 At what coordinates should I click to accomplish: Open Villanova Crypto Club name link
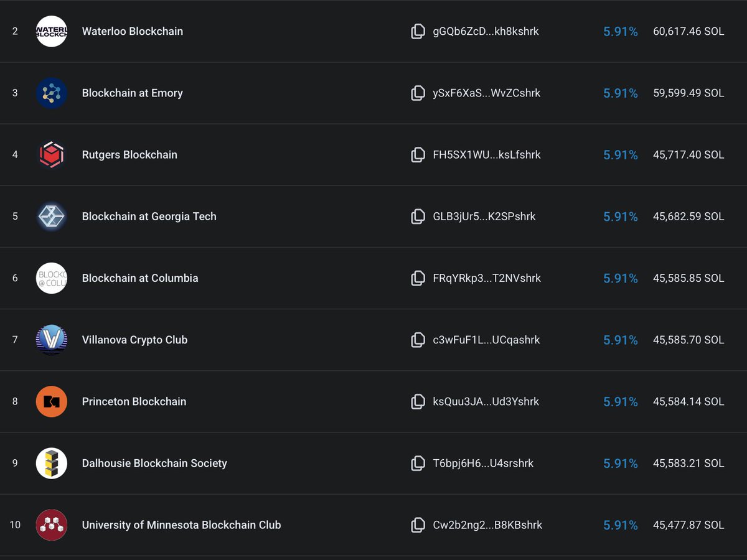point(134,340)
